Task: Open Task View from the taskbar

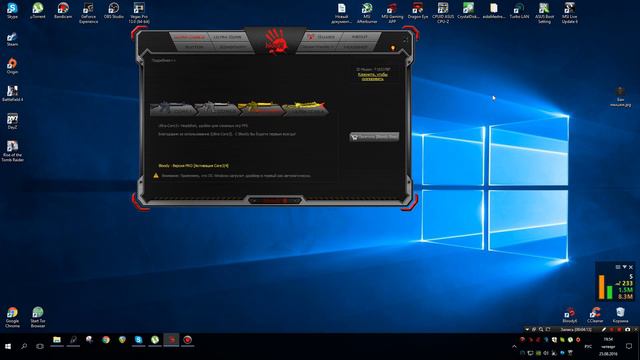Action: [40, 346]
